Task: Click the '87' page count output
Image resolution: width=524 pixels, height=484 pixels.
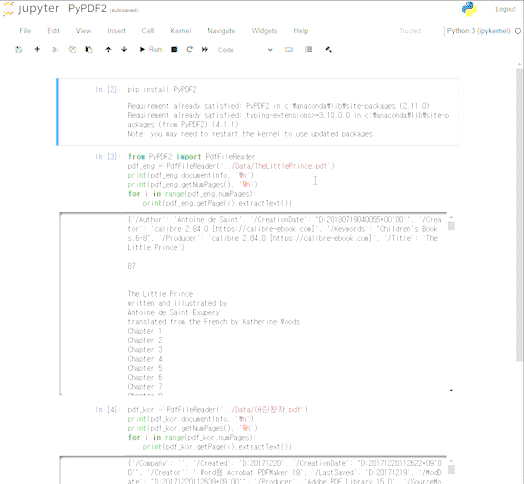Action: [x=131, y=266]
